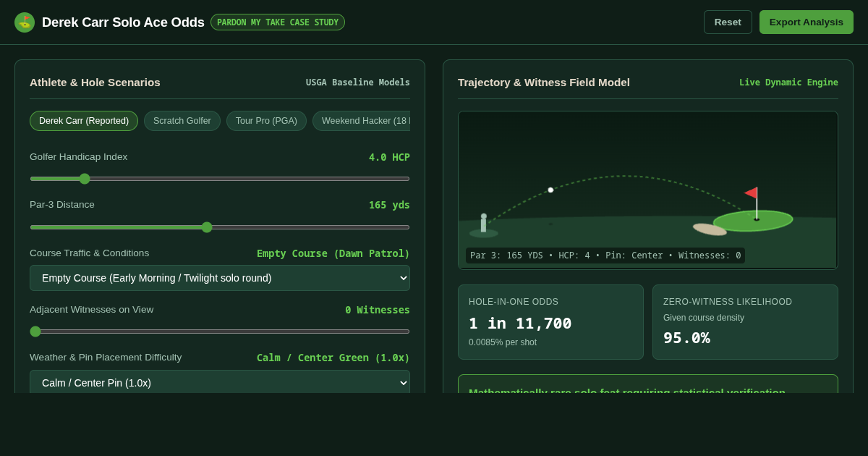Click Export Analysis button
This screenshot has height=456, width=868.
tap(807, 22)
